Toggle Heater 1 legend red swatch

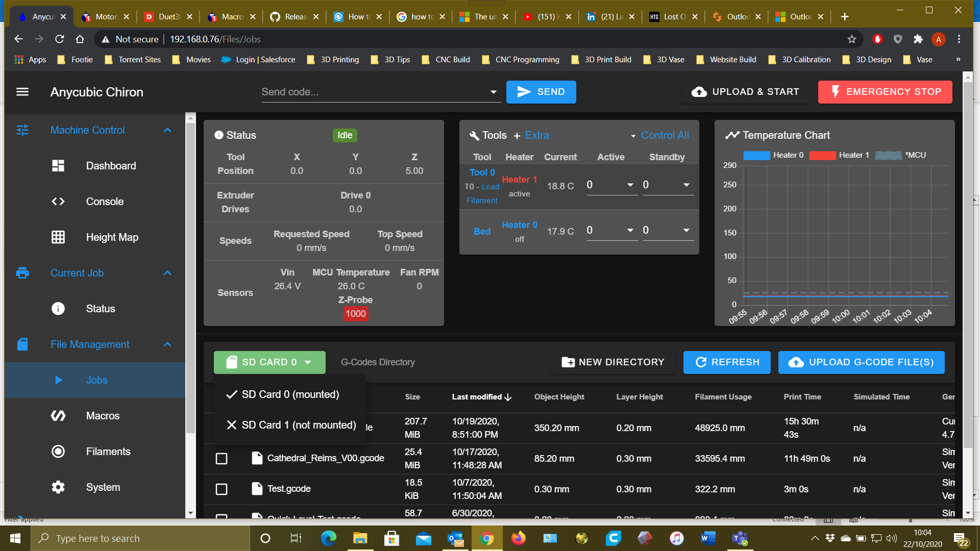(822, 155)
